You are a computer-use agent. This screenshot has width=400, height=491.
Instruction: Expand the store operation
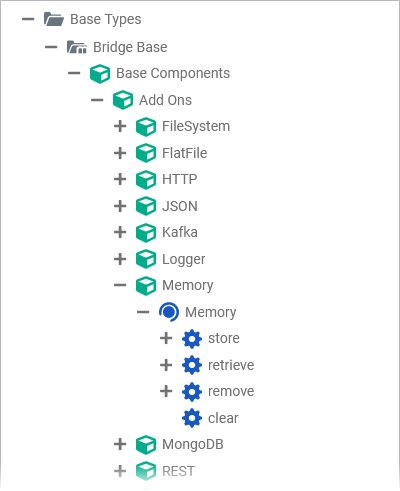(166, 338)
